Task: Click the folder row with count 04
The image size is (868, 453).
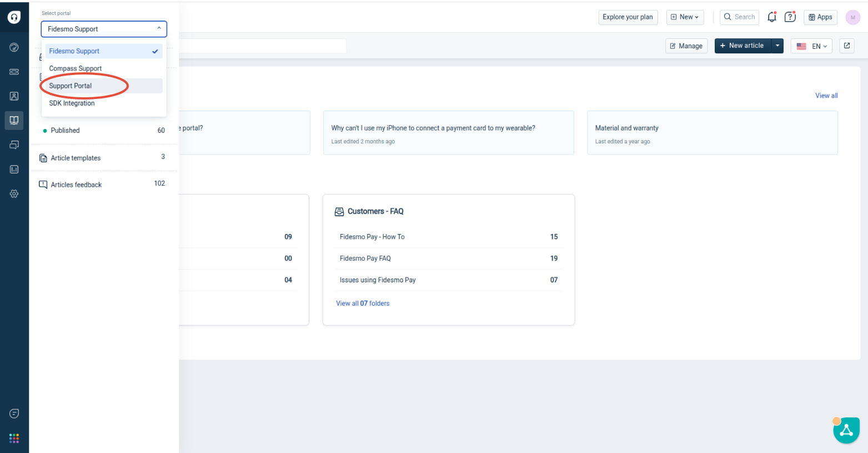Action: 239,280
